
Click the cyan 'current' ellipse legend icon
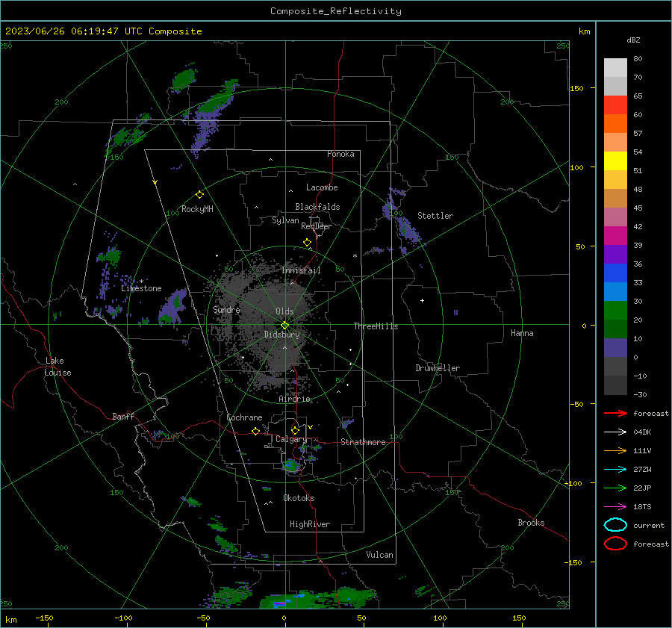615,525
